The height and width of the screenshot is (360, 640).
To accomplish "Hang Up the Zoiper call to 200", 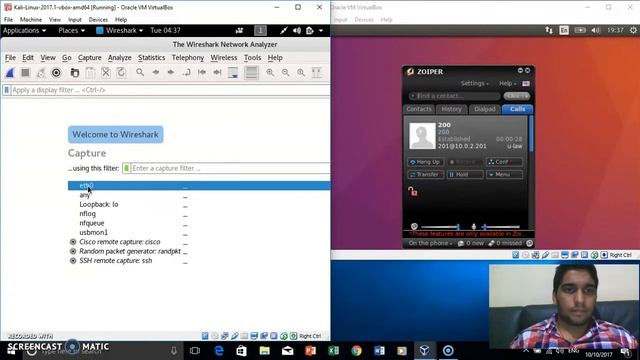I will [425, 162].
